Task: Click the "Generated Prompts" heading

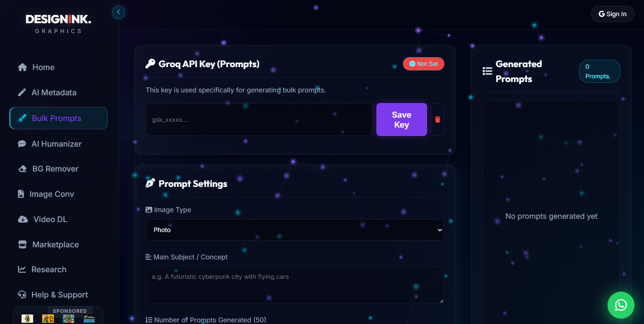Action: click(x=519, y=71)
